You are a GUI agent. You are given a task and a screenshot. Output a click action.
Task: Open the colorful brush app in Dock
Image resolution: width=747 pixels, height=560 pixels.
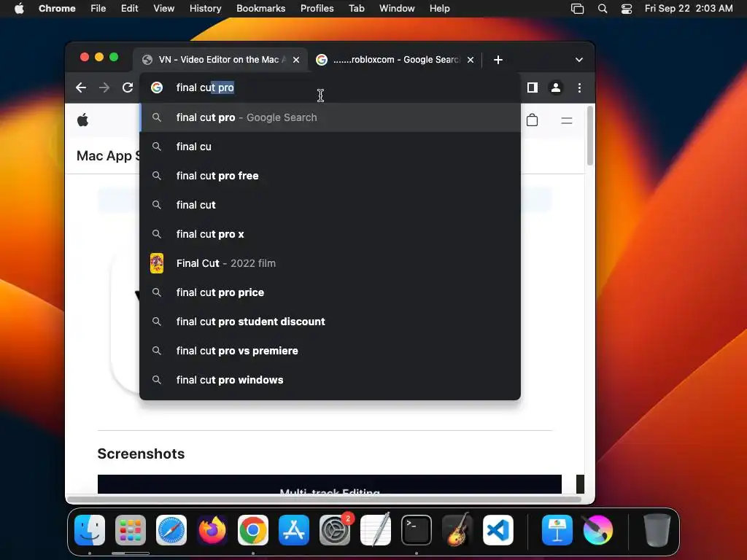(x=598, y=530)
